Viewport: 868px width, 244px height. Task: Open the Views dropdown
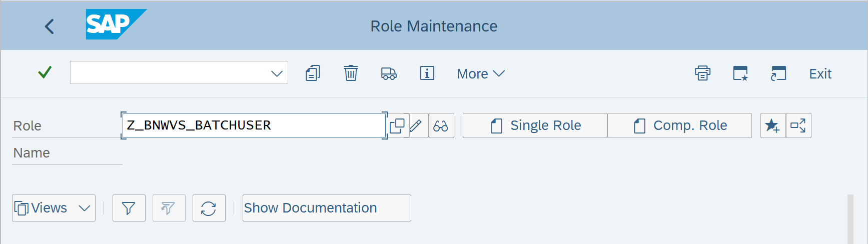point(54,208)
